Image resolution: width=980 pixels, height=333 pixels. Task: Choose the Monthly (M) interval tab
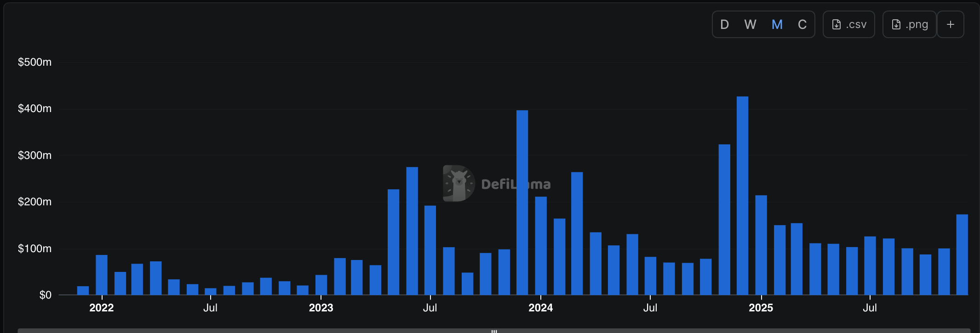point(777,24)
